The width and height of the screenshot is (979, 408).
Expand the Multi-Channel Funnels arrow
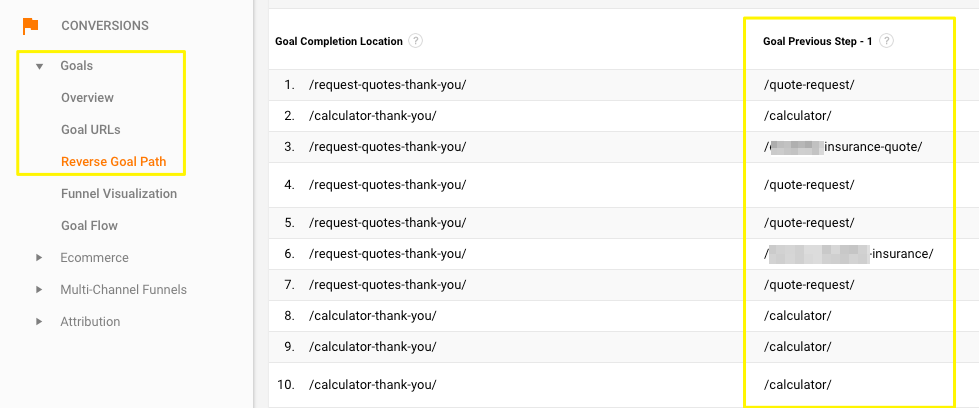click(39, 289)
